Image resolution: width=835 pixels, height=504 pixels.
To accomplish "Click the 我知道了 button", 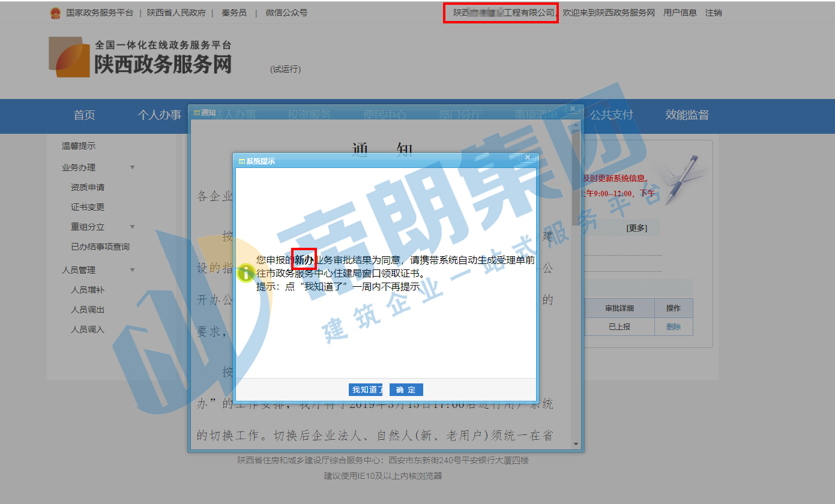I will 366,390.
